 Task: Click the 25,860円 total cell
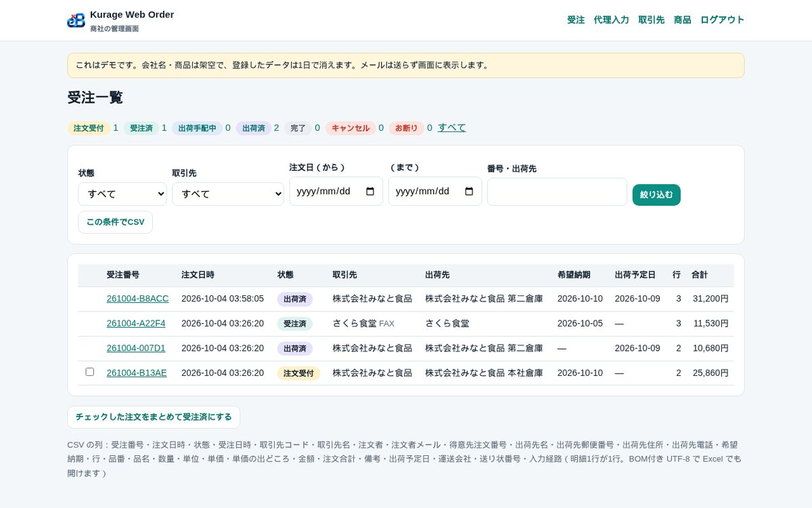click(710, 373)
